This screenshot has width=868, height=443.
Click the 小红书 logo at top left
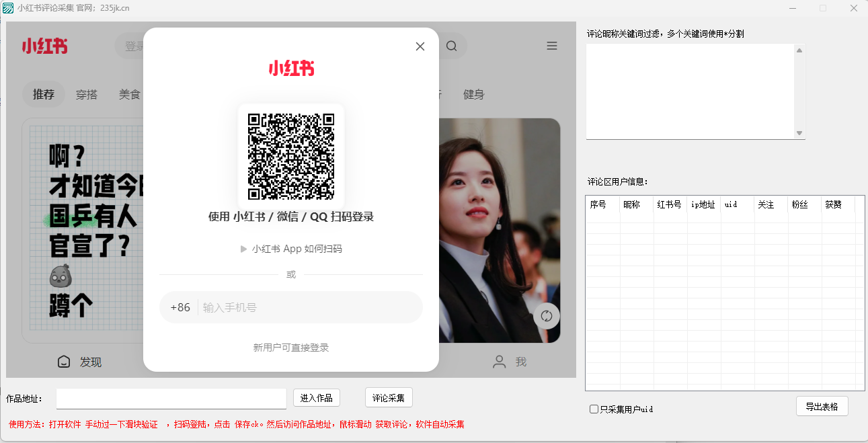[x=44, y=46]
